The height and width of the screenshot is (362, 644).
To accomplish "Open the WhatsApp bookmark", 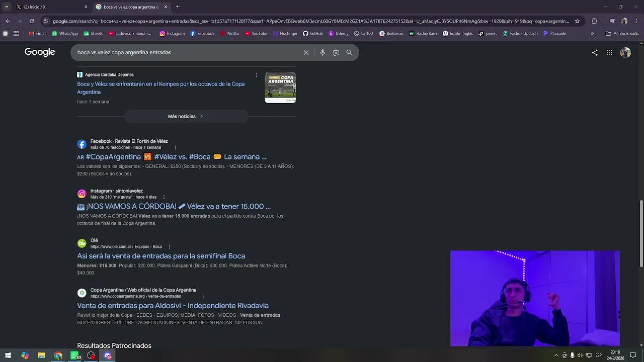I will pyautogui.click(x=65, y=34).
